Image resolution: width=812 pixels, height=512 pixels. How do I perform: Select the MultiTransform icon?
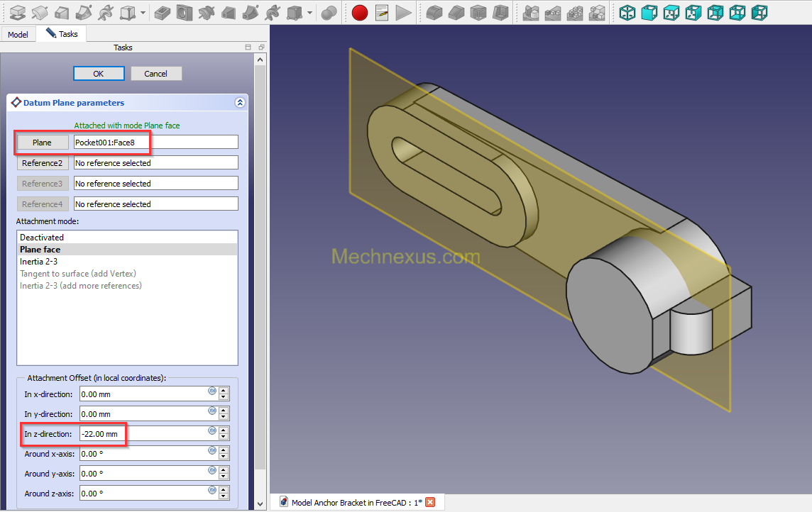tap(596, 13)
